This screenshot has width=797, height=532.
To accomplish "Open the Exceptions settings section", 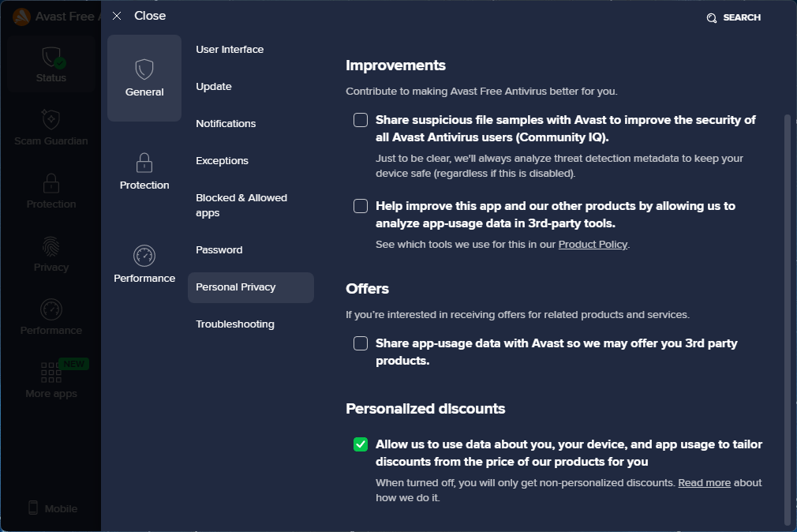I will click(x=222, y=161).
